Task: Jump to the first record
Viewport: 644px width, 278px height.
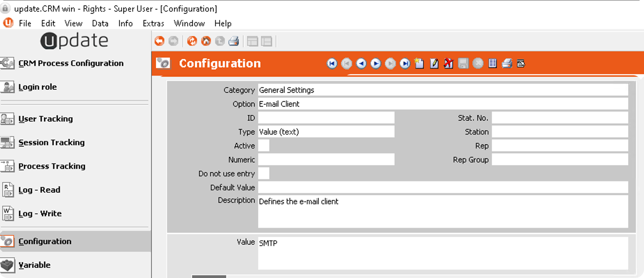Action: (332, 63)
